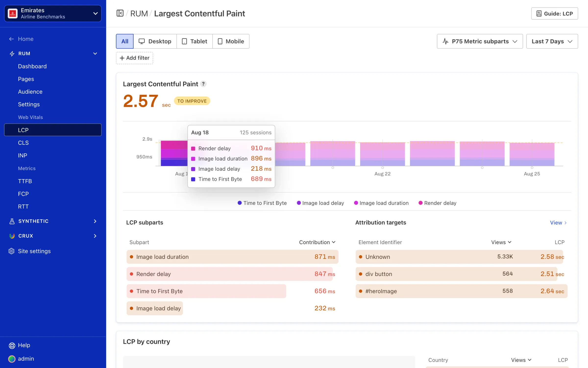Screen dimensions: 588x368
Task: Collapse the RUM section chevron
Action: point(95,53)
